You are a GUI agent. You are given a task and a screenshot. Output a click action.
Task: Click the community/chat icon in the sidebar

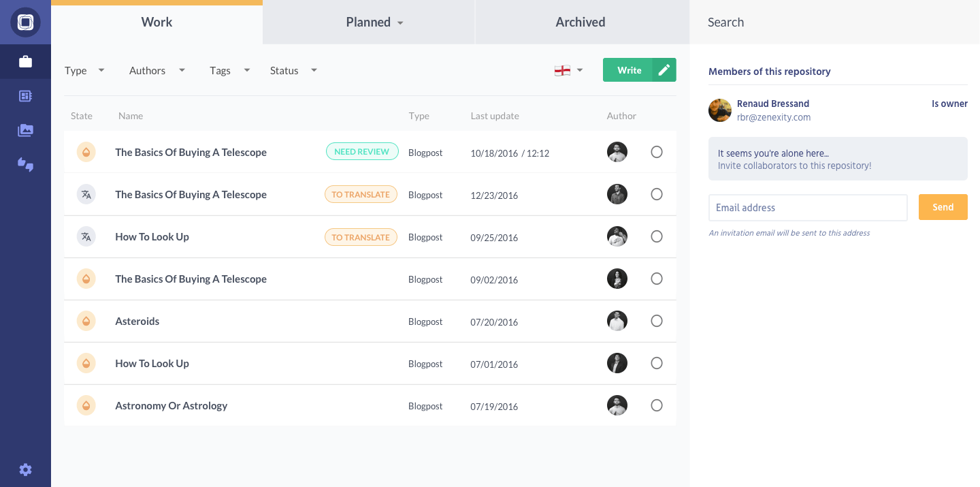click(25, 164)
